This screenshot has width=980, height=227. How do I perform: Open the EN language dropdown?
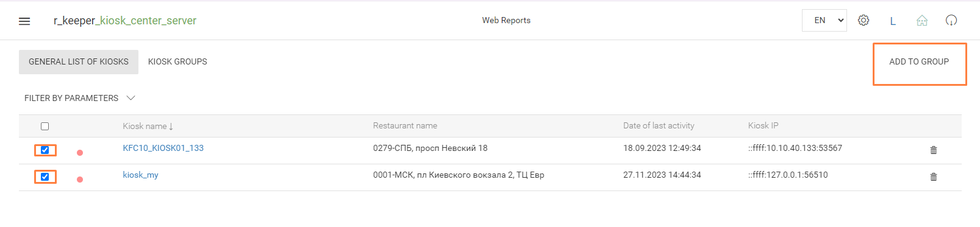(824, 20)
